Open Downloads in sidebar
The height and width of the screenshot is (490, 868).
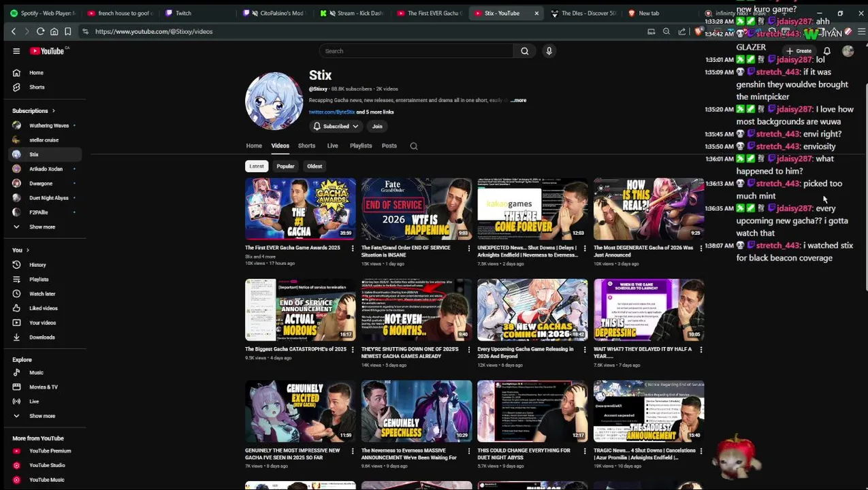(x=43, y=337)
